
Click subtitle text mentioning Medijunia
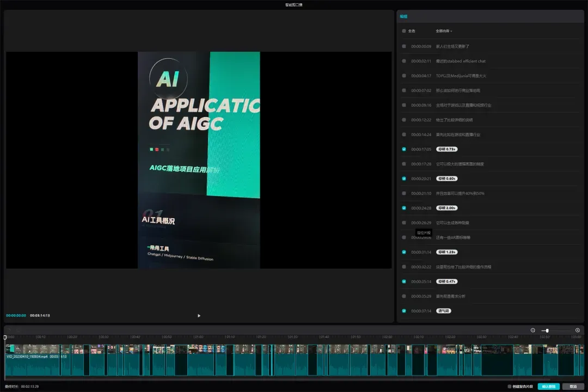pyautogui.click(x=461, y=75)
